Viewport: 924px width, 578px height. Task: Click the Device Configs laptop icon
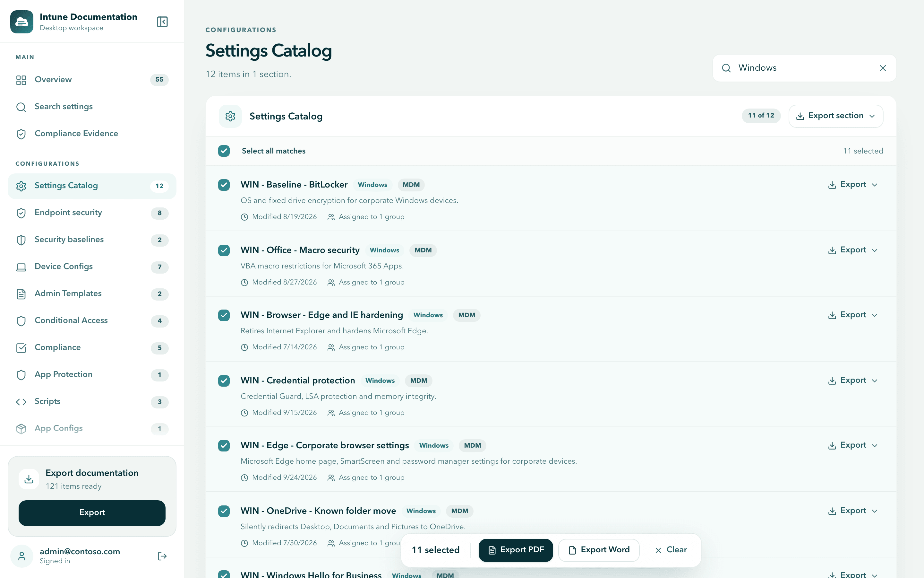(x=21, y=267)
